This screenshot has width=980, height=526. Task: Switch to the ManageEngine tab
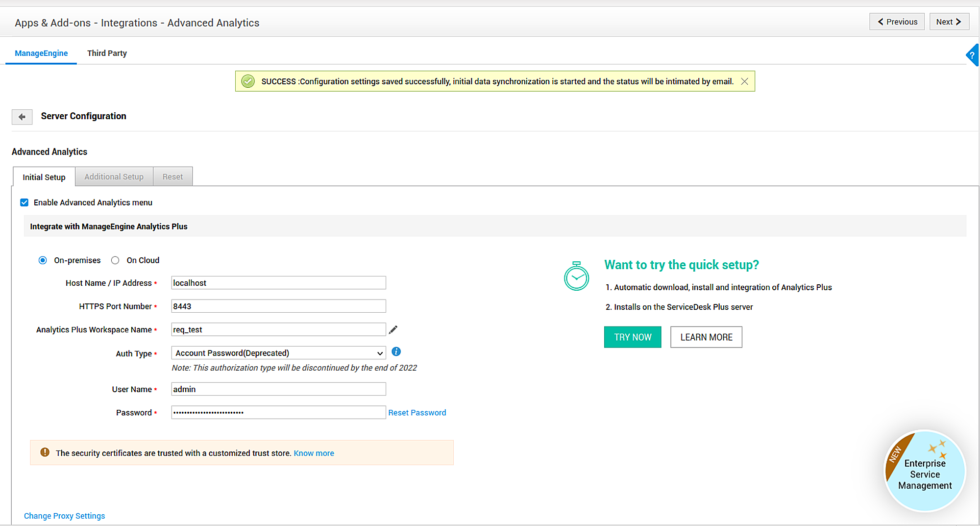coord(41,53)
